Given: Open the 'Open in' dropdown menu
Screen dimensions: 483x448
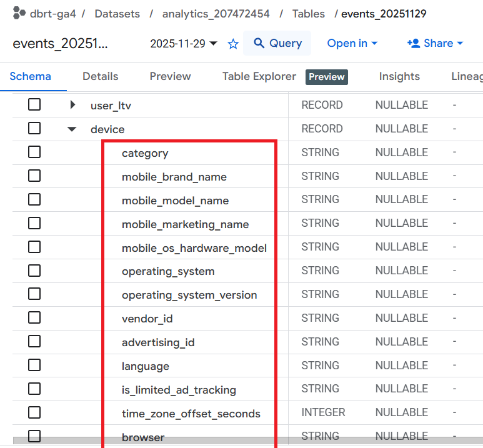Looking at the screenshot, I should point(352,43).
